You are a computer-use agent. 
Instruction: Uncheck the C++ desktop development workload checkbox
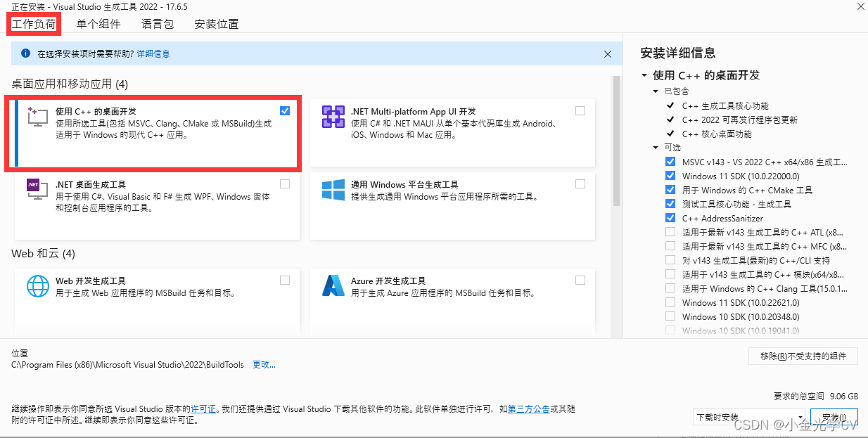(284, 111)
